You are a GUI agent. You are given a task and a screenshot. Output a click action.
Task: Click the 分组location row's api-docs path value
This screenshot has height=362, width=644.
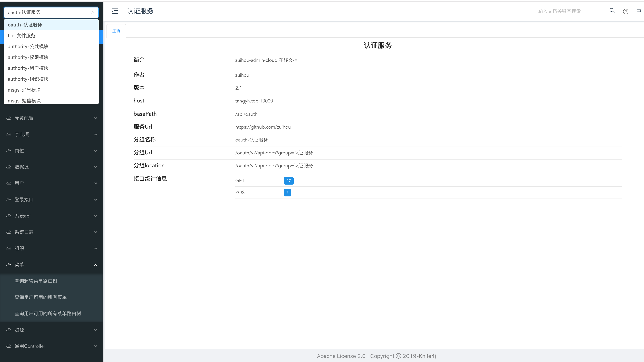274,166
